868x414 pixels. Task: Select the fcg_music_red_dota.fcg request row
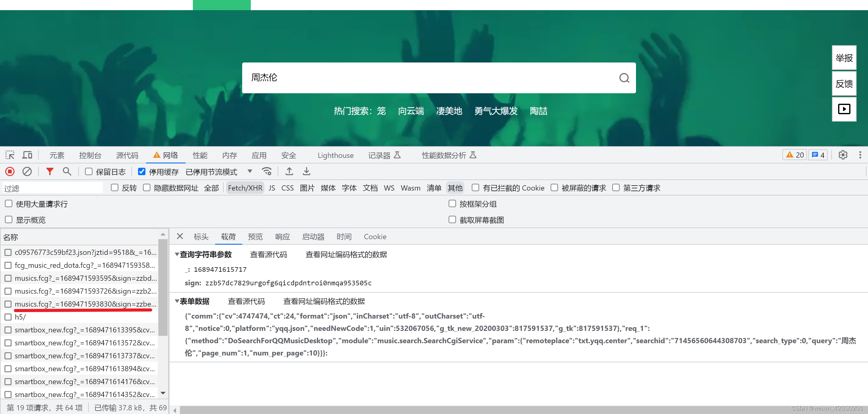[x=79, y=265]
